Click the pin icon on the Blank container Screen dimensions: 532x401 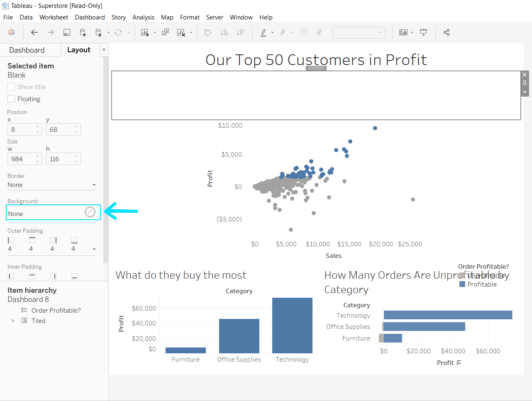click(525, 83)
